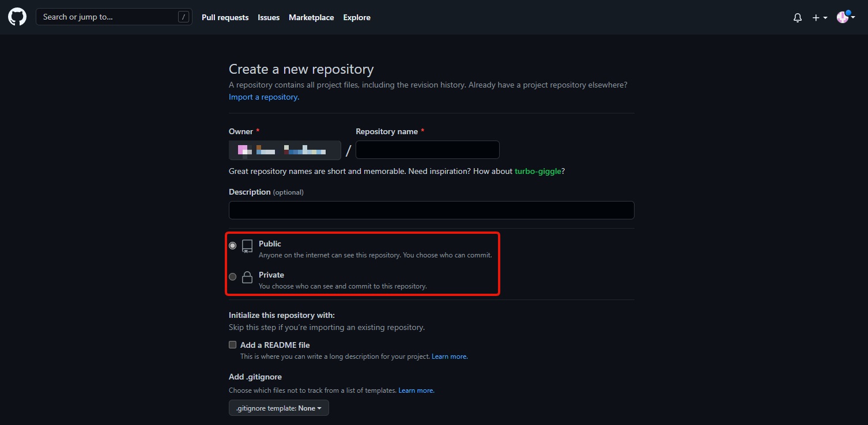The height and width of the screenshot is (425, 868).
Task: Go to Pull requests
Action: [225, 18]
